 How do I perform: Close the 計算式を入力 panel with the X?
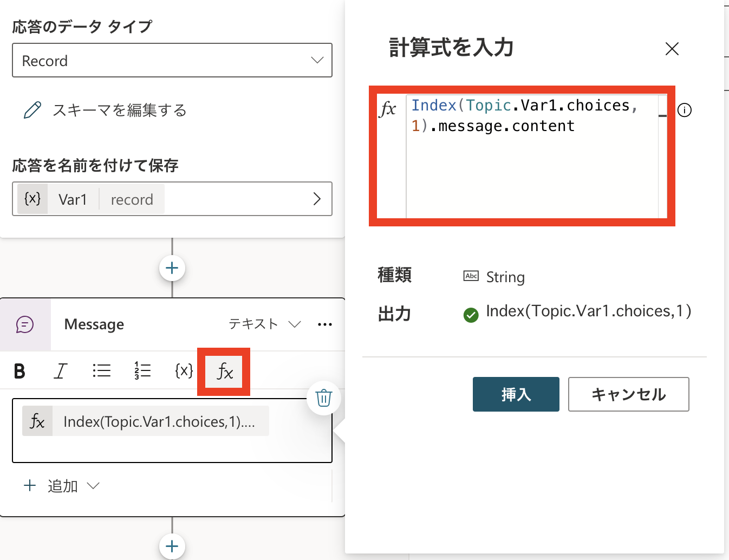click(672, 49)
